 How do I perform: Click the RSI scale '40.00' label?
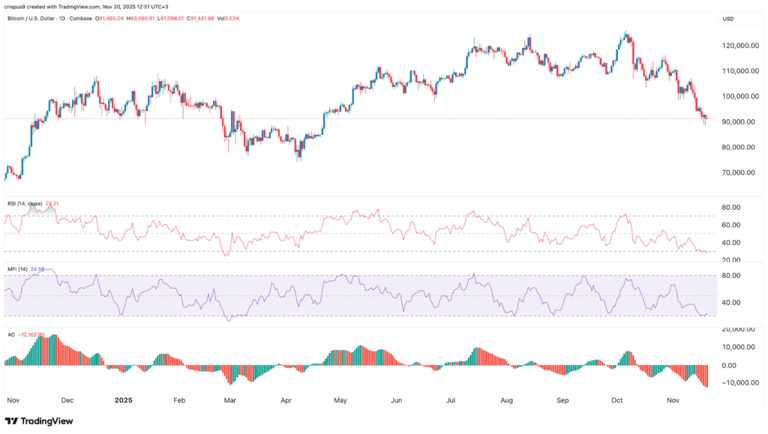(731, 243)
